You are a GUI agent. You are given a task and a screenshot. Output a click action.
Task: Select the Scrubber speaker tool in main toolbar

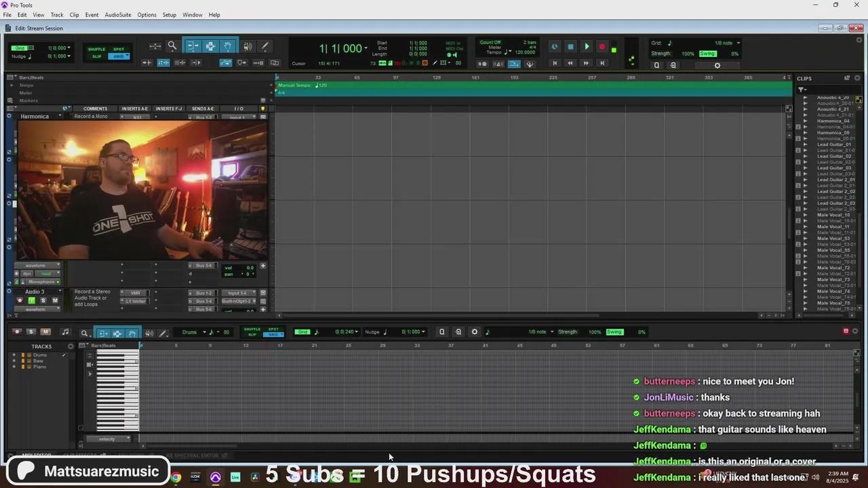248,46
